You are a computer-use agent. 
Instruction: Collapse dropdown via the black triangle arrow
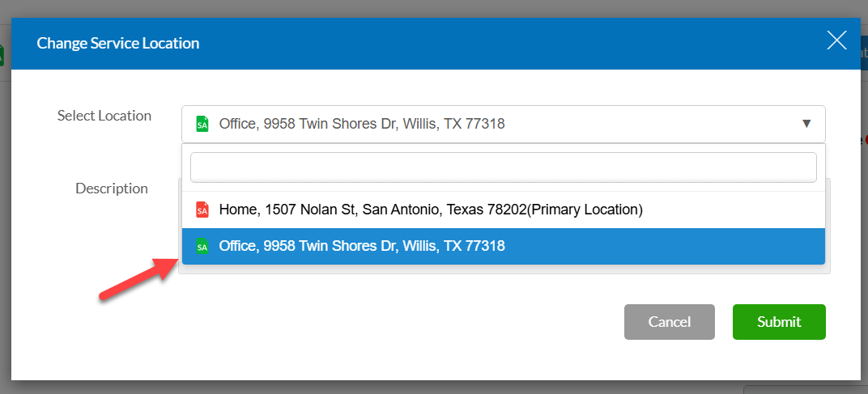click(806, 124)
